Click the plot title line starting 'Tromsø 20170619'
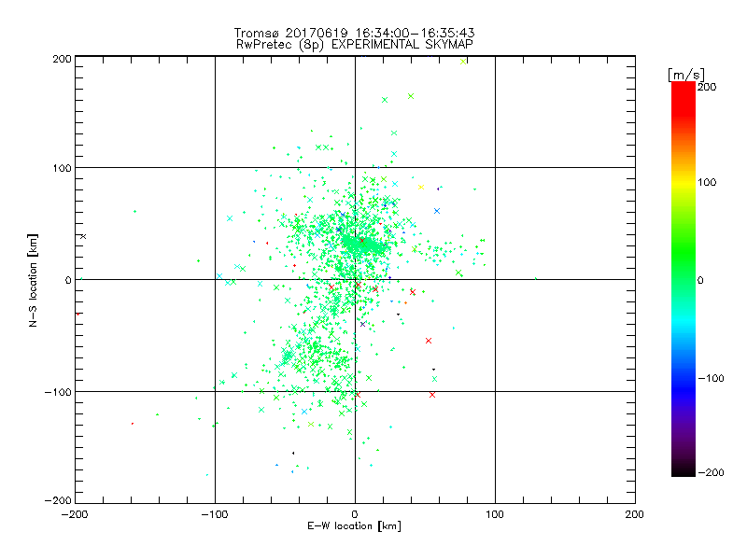The image size is (747, 560). pyautogui.click(x=354, y=33)
